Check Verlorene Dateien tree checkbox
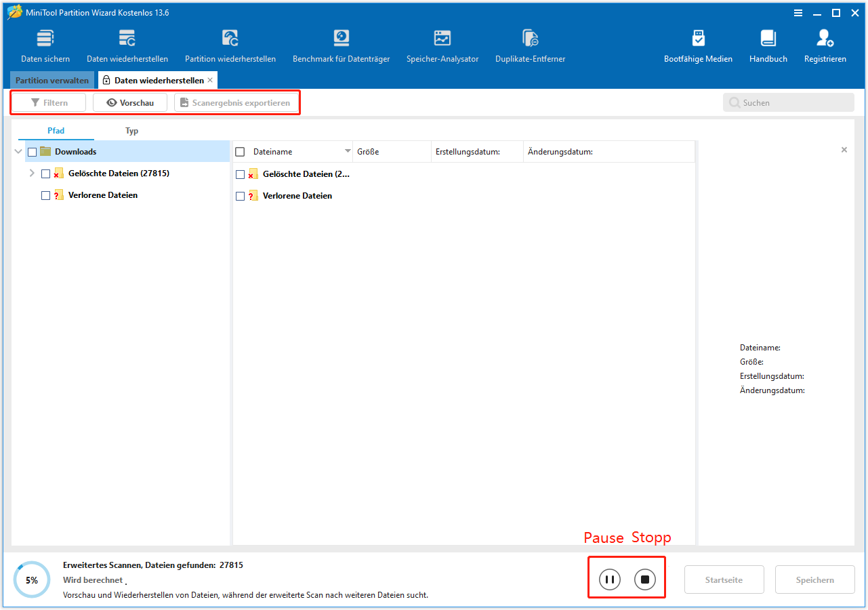This screenshot has width=868, height=610. (x=45, y=195)
